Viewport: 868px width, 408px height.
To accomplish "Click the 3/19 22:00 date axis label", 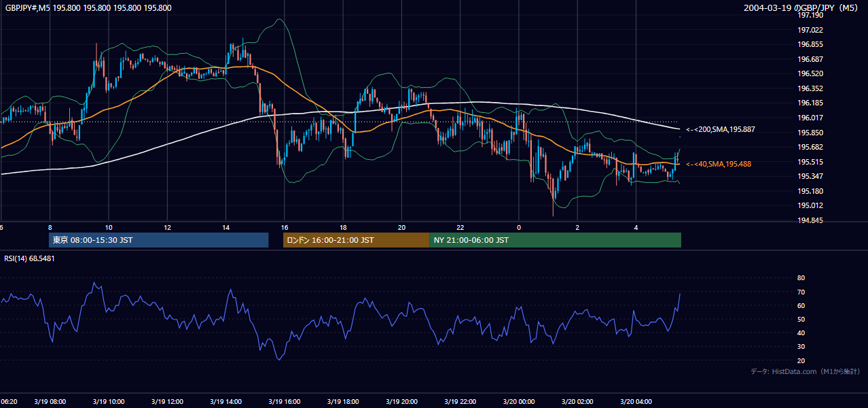I will (x=460, y=402).
